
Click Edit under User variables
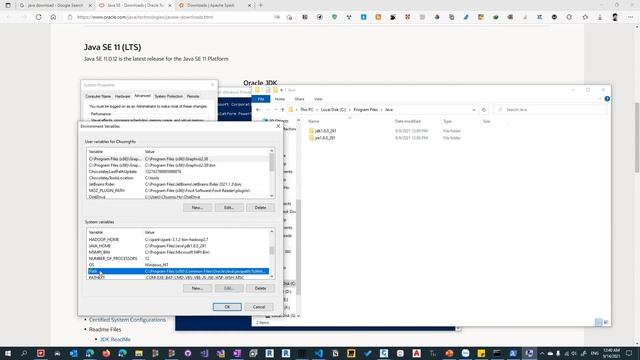(x=229, y=208)
